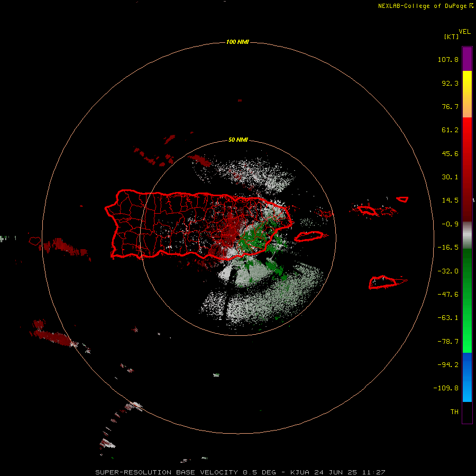Click the -32.0 legend value

click(x=448, y=271)
